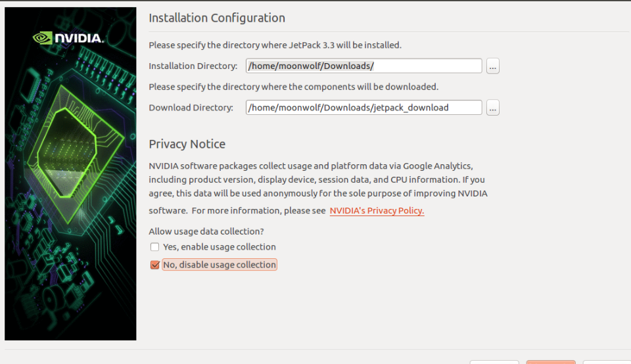Screen dimensions: 631x364
Task: Click the NVIDIA logo banner image
Action: 70,173
